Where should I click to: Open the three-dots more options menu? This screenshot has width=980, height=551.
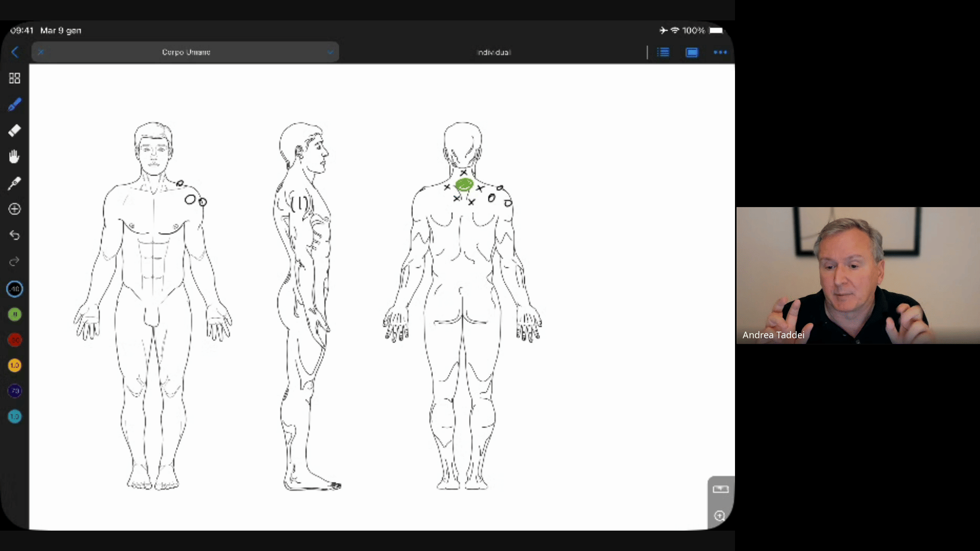click(x=720, y=52)
